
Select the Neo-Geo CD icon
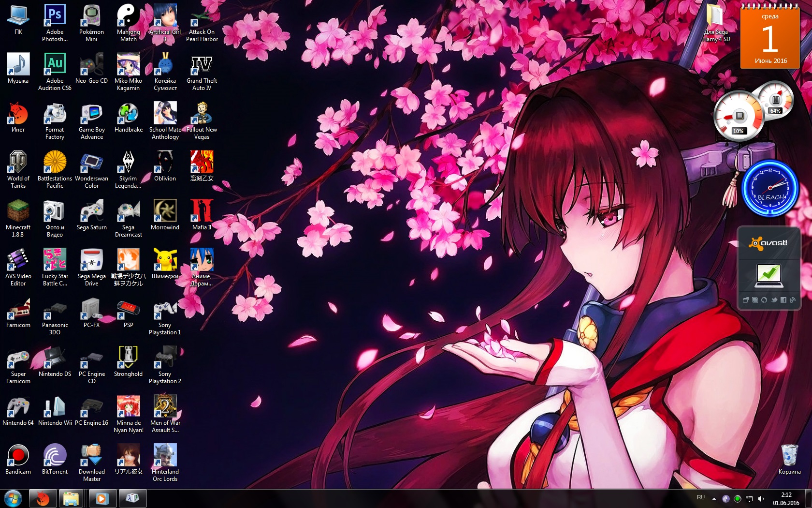coord(91,68)
